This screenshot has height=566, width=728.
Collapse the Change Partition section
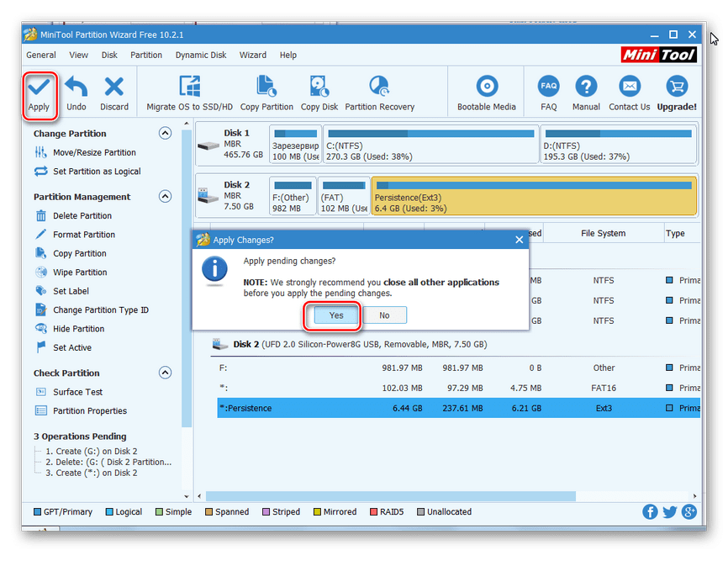tap(165, 134)
